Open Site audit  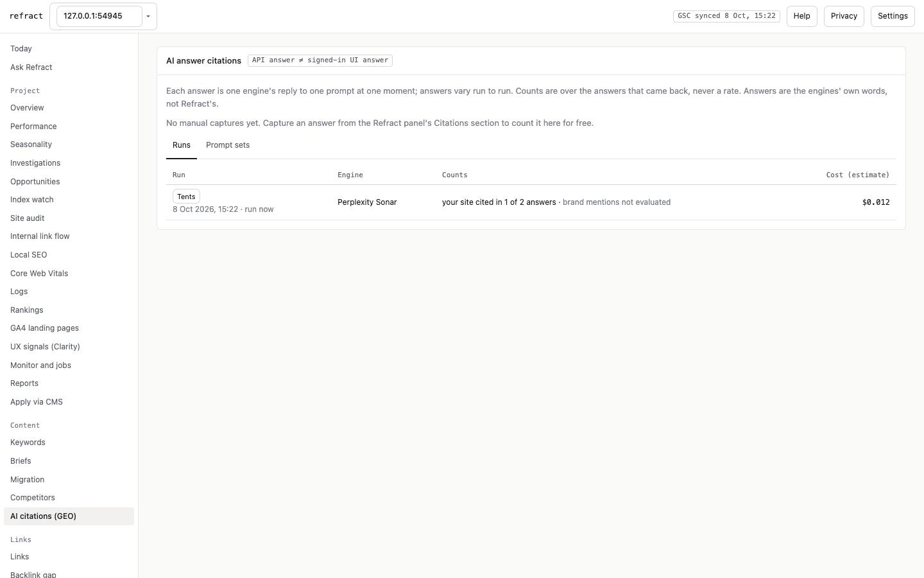pos(69,218)
